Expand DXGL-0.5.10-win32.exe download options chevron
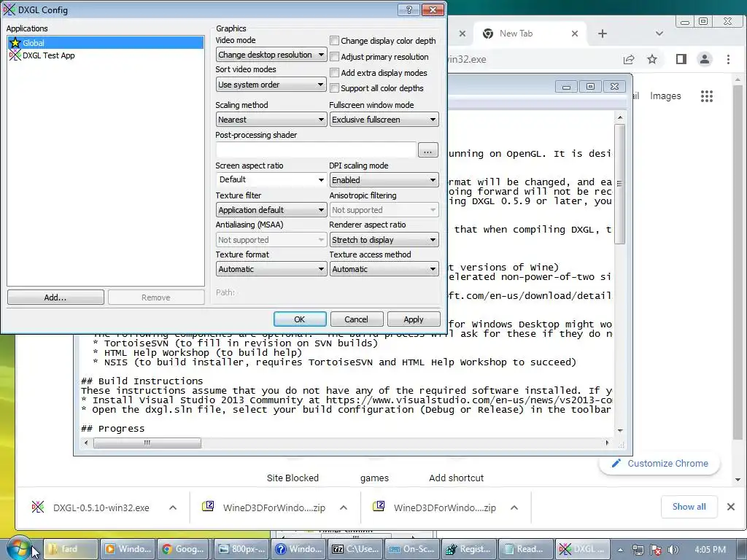 (x=173, y=507)
